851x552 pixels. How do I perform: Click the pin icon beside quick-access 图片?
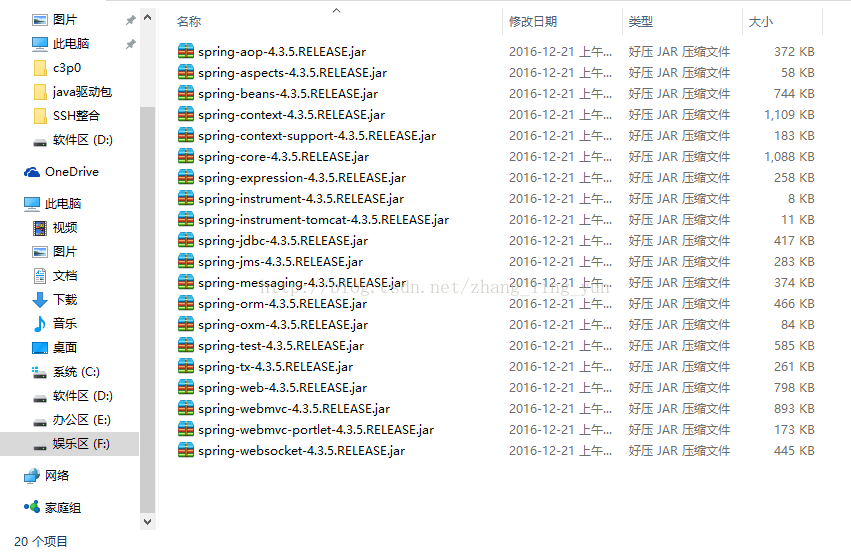[130, 20]
